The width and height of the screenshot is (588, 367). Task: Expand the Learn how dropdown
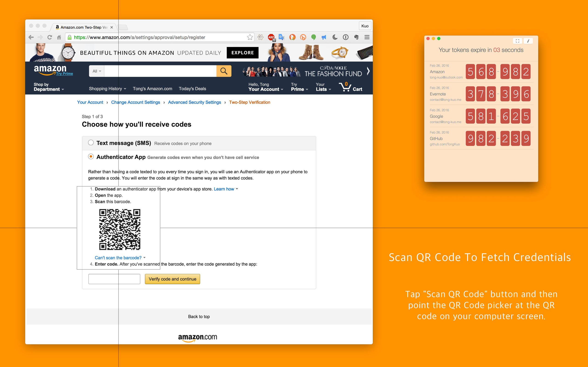224,189
